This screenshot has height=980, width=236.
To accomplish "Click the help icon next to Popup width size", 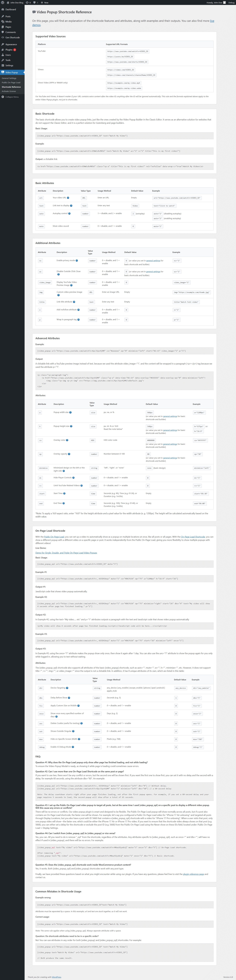I will [x=70, y=412].
